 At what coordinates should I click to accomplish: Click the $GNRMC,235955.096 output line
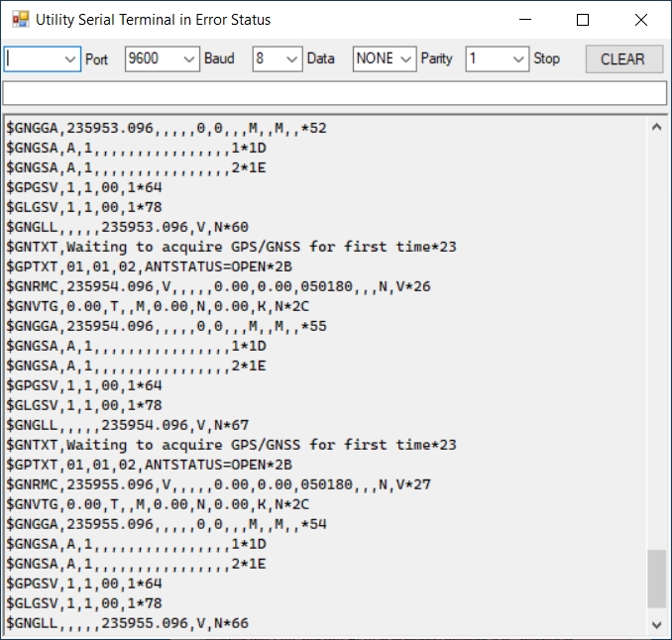tap(198, 484)
